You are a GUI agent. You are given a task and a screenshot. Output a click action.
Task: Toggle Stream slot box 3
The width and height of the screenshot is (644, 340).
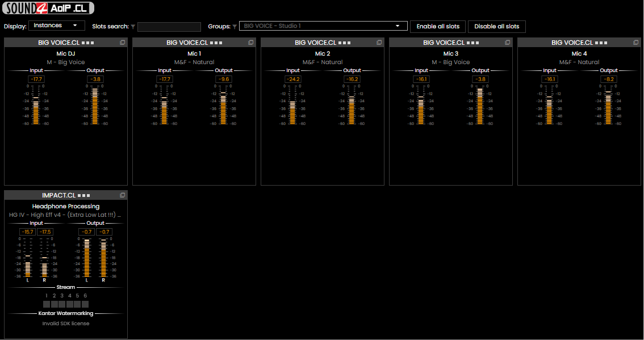point(62,304)
